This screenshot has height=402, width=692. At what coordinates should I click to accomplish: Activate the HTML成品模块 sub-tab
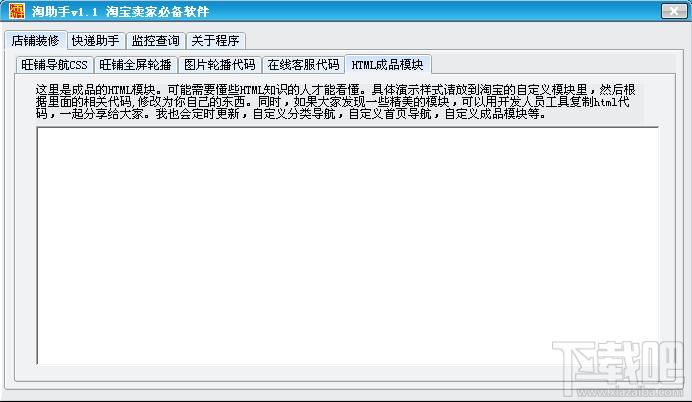coord(388,64)
